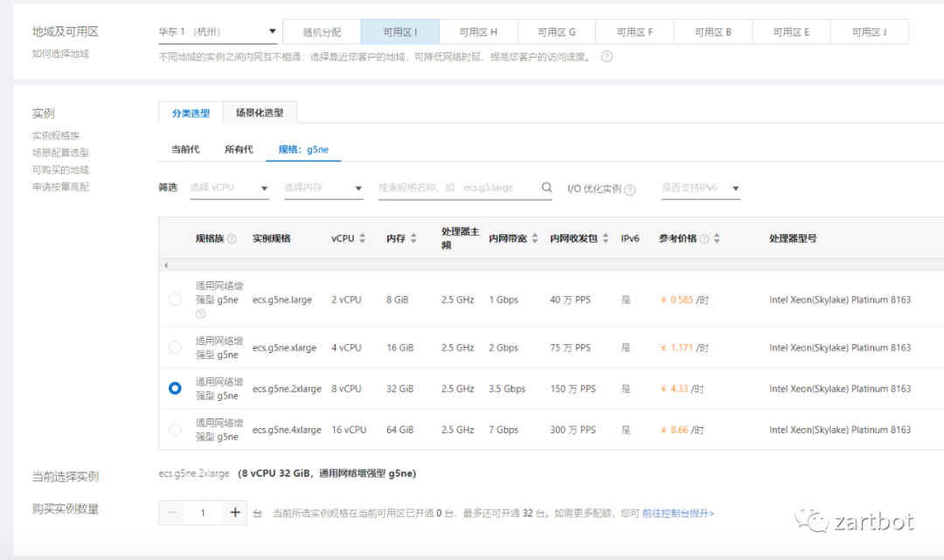The width and height of the screenshot is (944, 560).
Task: Click the ecs.g5ne.4xlarge spec name cell
Action: tap(287, 430)
